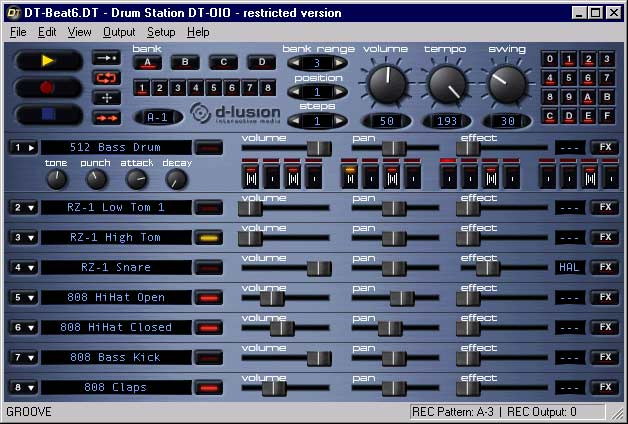Click the FX button on 512 Bass Drum
The image size is (628, 424).
click(x=604, y=148)
